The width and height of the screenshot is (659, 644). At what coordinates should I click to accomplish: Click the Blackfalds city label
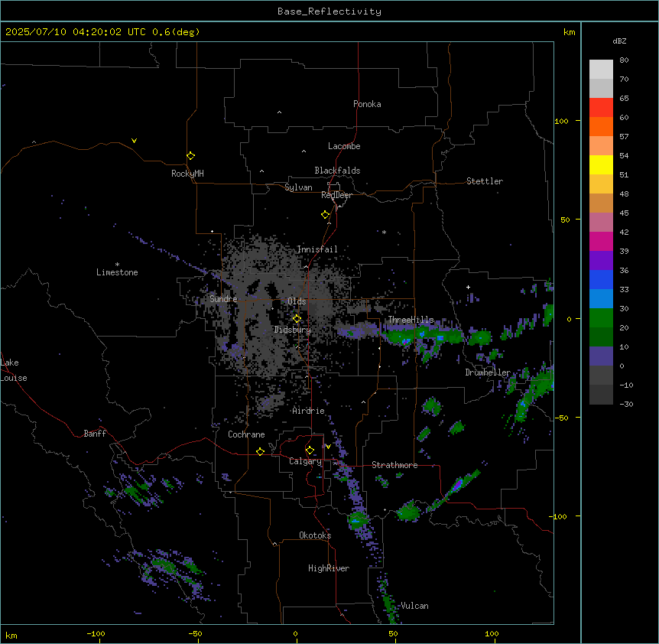pyautogui.click(x=337, y=171)
